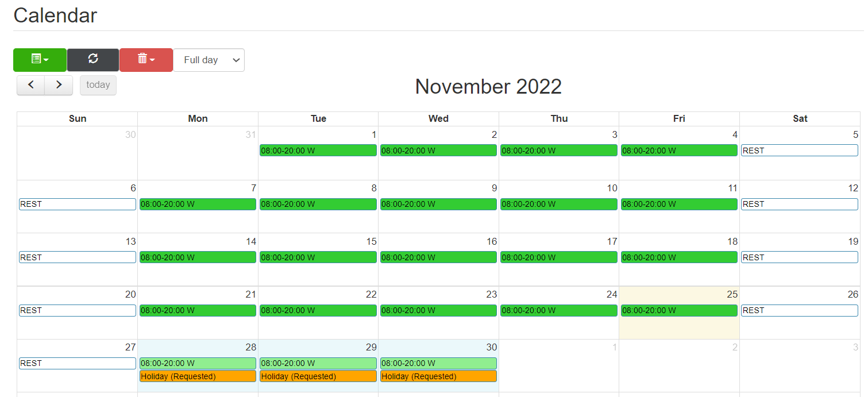Select the light-green shift on November 29
This screenshot has height=397, width=868.
click(x=318, y=363)
